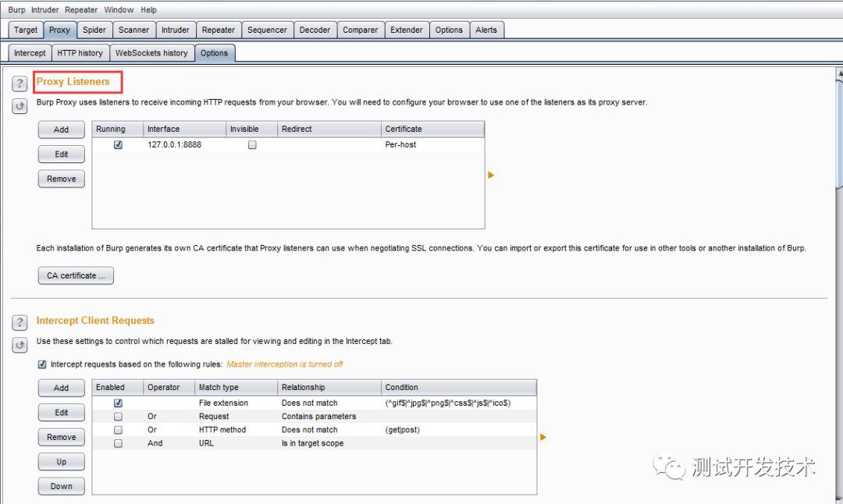This screenshot has height=504, width=843.
Task: Disable the File extension rule checkbox
Action: [119, 403]
